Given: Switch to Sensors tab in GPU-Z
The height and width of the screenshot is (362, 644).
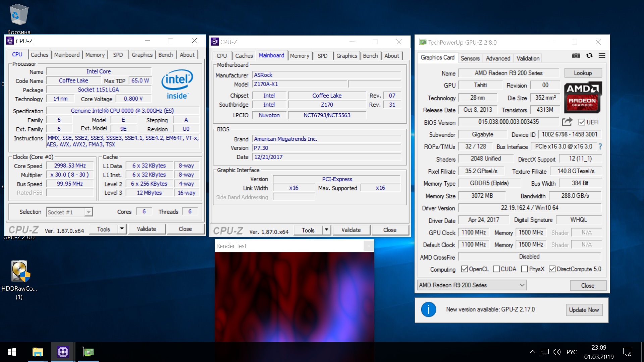Looking at the screenshot, I should pos(470,58).
